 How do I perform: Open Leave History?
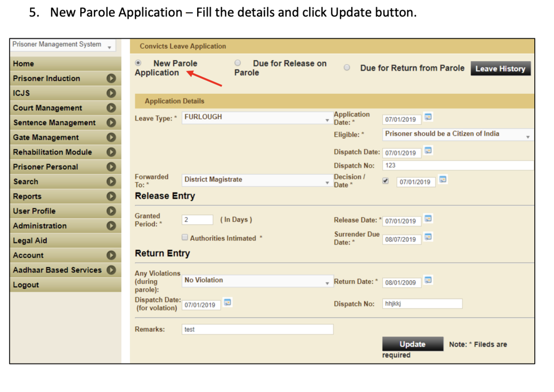point(501,68)
